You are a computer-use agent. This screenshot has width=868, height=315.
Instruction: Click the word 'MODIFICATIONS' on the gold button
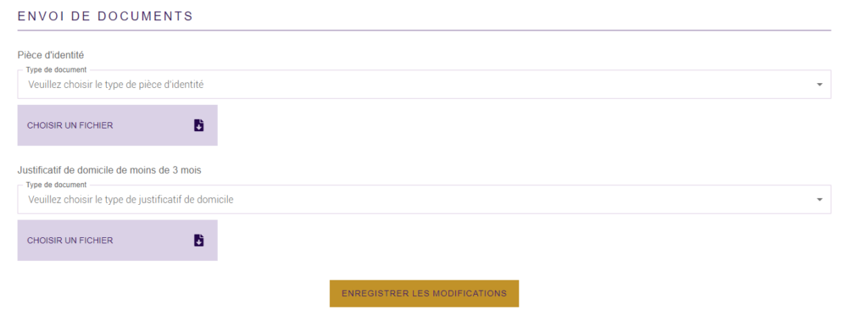470,294
